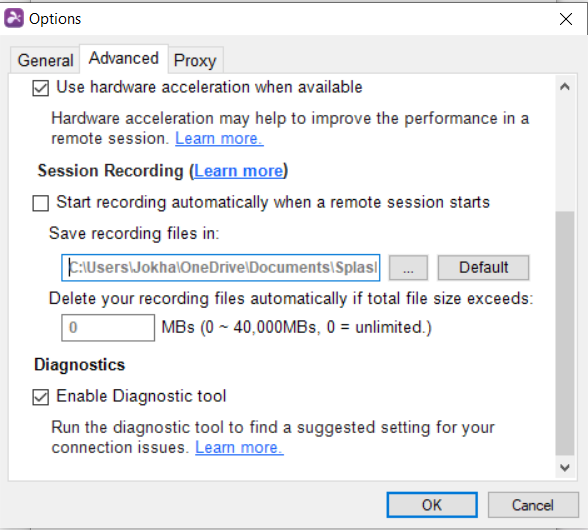
Task: Dismiss dialog with Cancel button
Action: click(532, 505)
